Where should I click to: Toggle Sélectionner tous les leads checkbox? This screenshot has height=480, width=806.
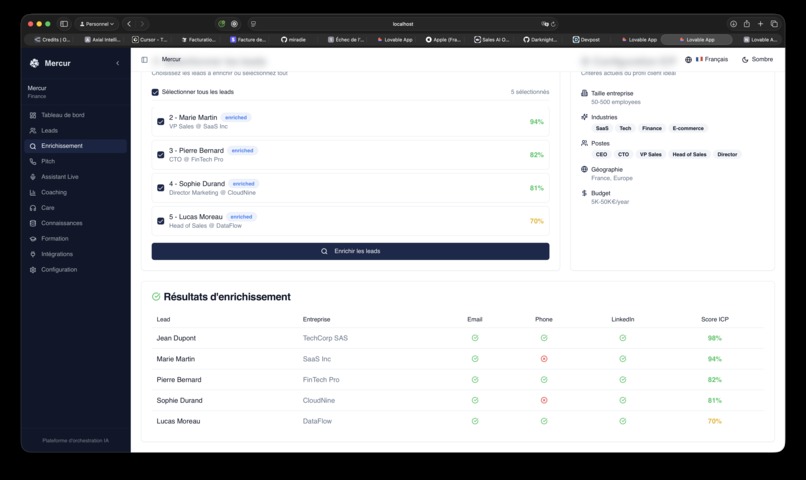pos(155,93)
